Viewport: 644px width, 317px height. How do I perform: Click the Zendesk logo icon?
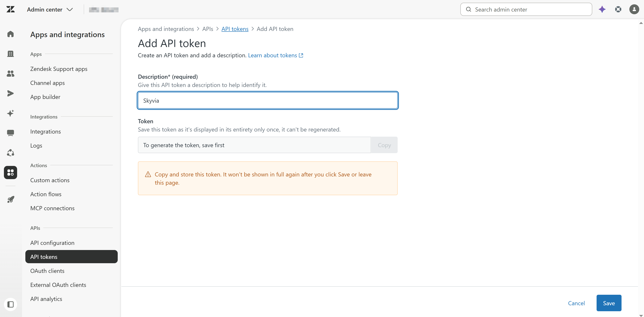11,9
